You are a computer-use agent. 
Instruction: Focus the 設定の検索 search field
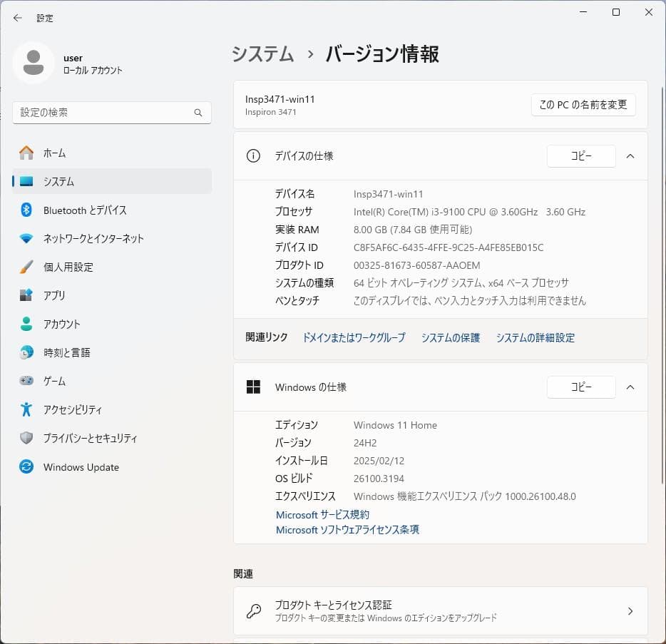[112, 113]
